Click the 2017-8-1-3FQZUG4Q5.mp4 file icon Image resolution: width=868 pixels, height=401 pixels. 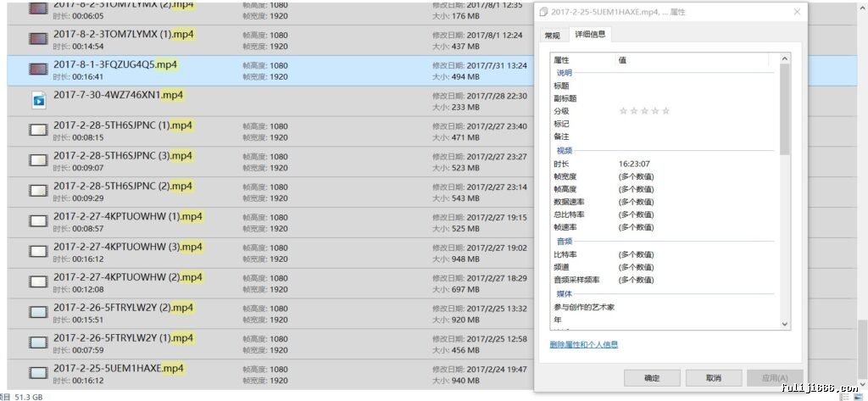coord(37,70)
